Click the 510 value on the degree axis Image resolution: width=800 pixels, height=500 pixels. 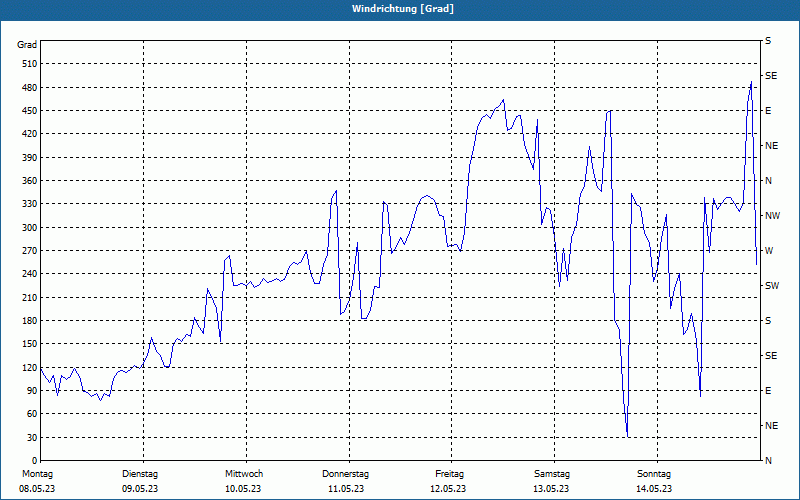point(30,64)
